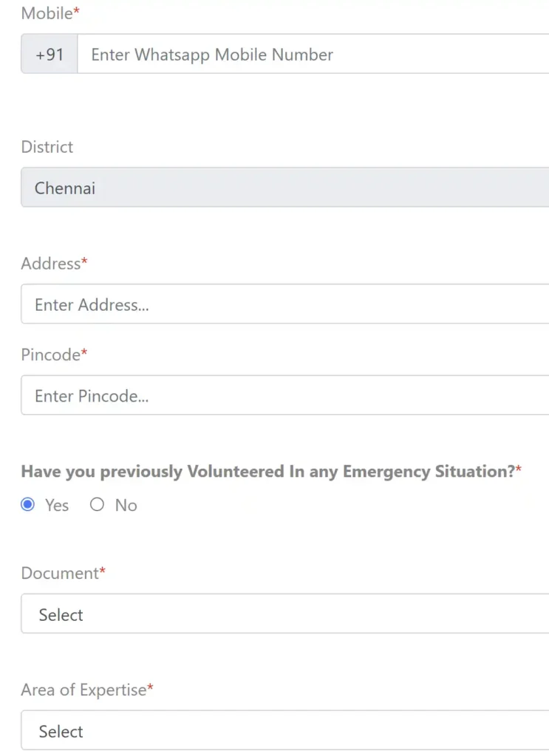Image resolution: width=549 pixels, height=756 pixels.
Task: Open the Document select dropdown
Action: pyautogui.click(x=284, y=614)
